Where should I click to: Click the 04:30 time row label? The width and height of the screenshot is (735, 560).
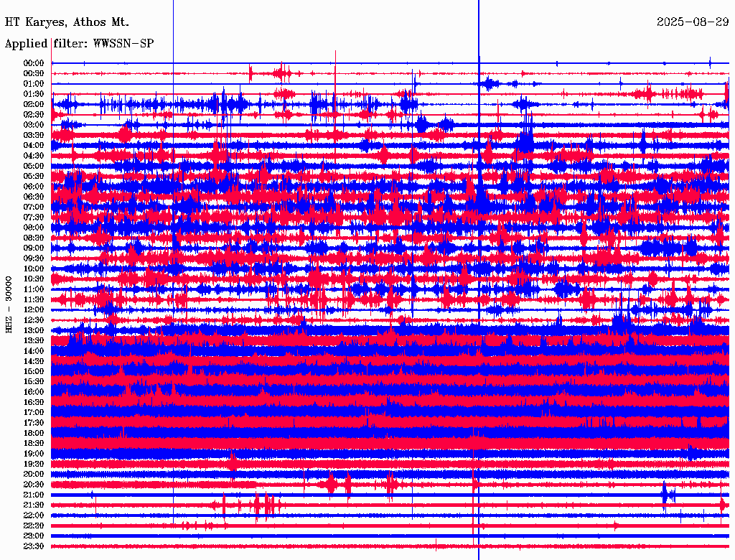(x=34, y=156)
